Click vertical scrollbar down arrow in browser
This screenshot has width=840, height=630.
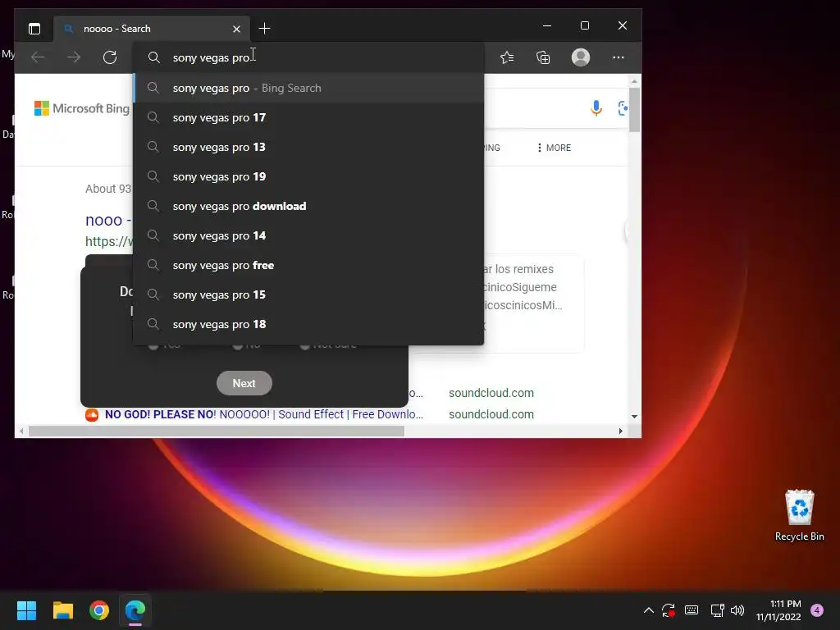click(634, 416)
